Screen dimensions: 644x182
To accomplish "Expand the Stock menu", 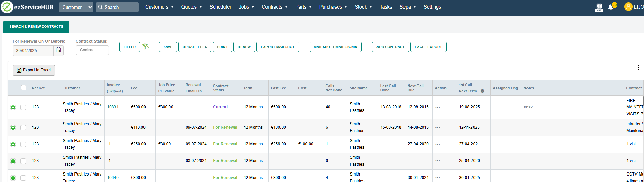I will coord(363,7).
